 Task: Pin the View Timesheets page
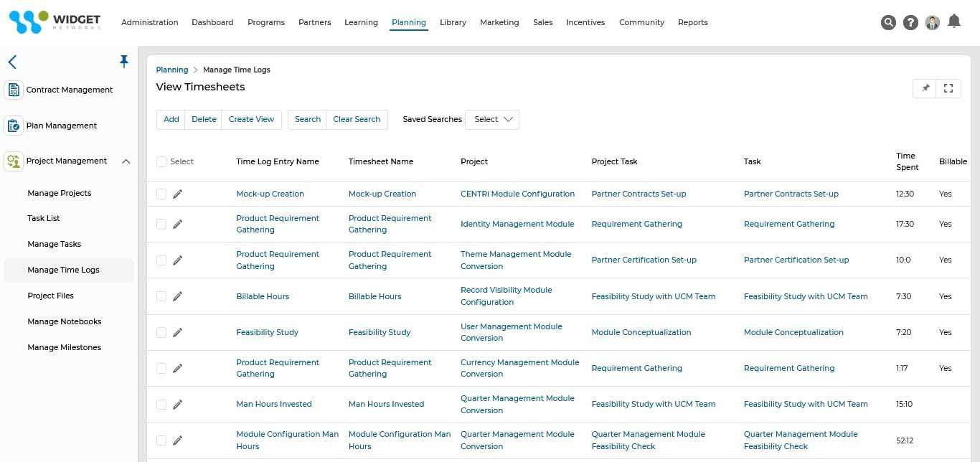925,88
